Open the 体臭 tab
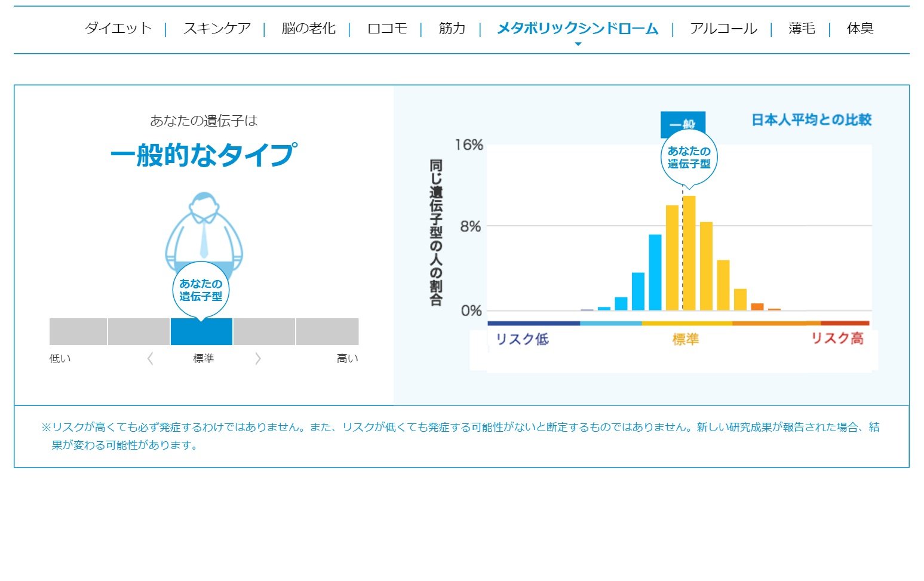 point(860,28)
